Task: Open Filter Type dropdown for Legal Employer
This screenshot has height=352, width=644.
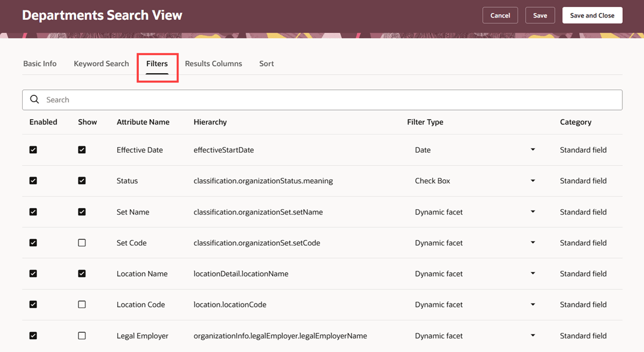Action: point(533,336)
